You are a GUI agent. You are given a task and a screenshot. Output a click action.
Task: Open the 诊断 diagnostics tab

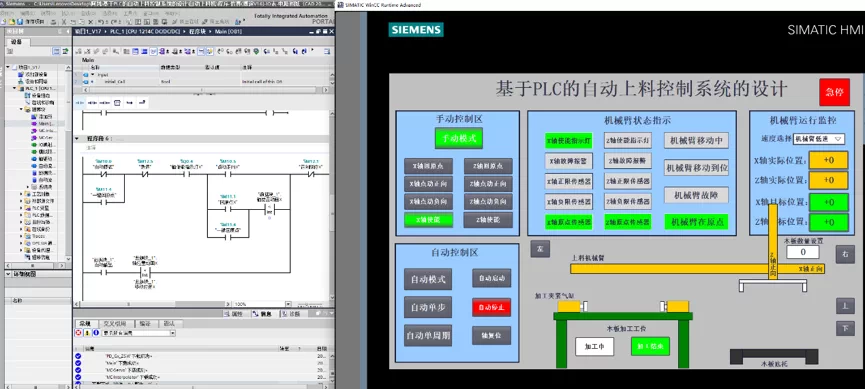pyautogui.click(x=291, y=314)
